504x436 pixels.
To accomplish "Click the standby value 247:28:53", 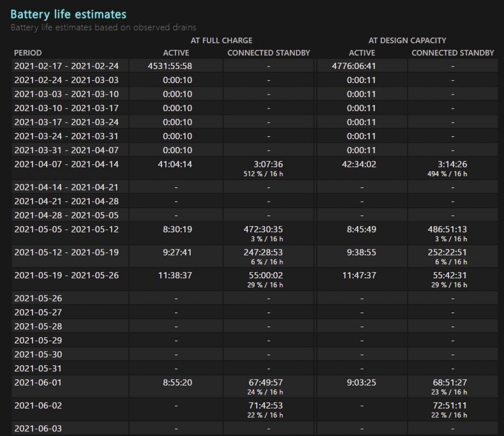I will click(x=263, y=252).
